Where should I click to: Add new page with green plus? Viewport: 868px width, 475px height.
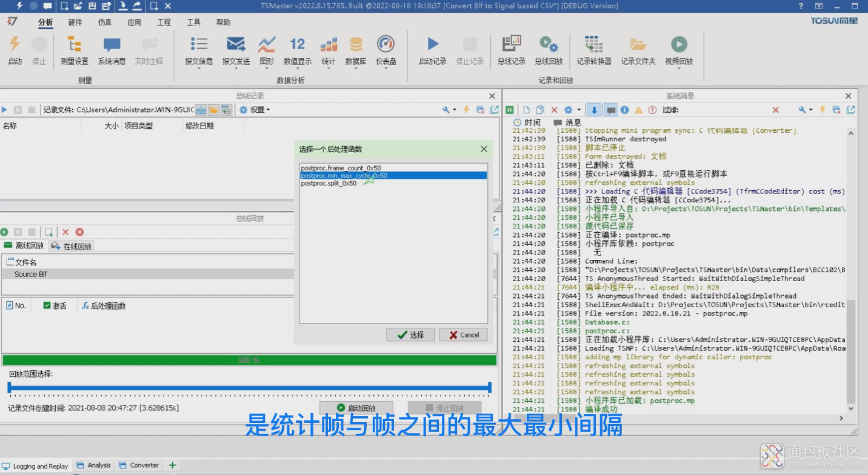point(173,465)
